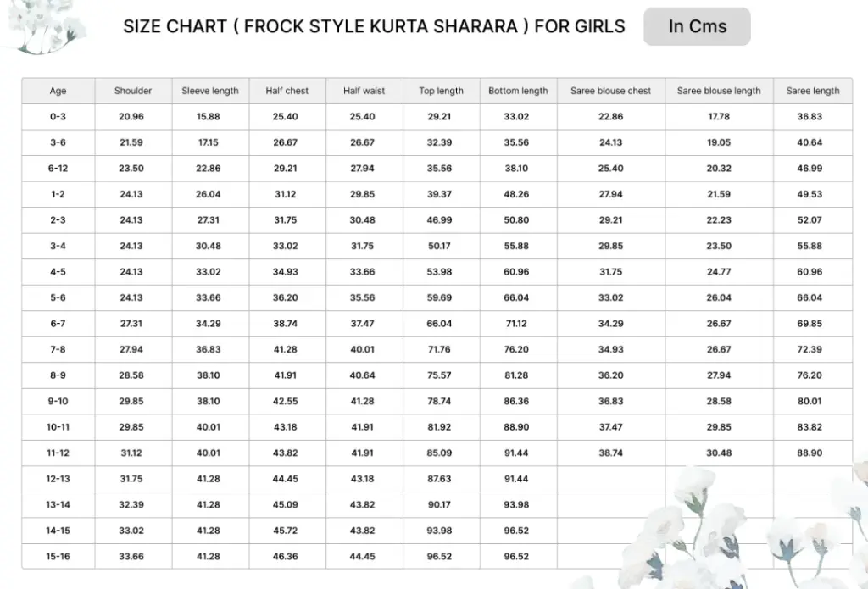The height and width of the screenshot is (589, 868).
Task: Click the 12-13 age row label
Action: tap(58, 479)
